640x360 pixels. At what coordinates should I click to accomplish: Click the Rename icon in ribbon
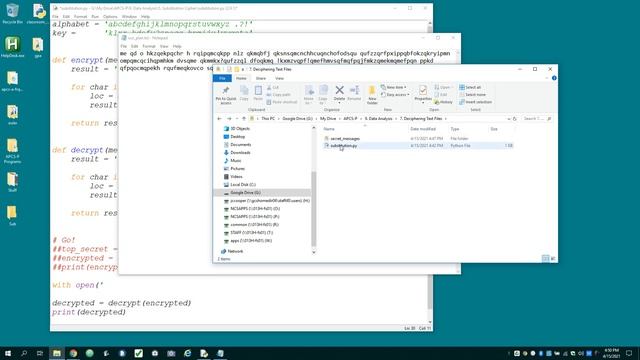tap(354, 93)
